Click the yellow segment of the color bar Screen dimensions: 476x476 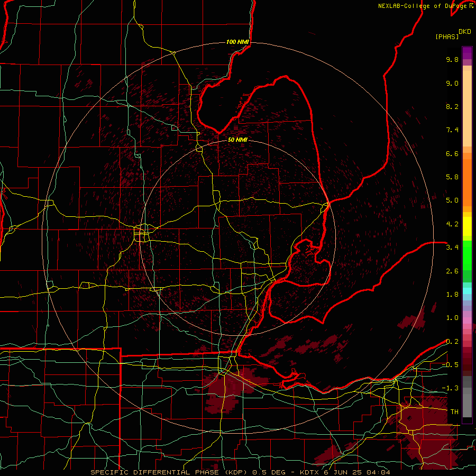pyautogui.click(x=467, y=226)
